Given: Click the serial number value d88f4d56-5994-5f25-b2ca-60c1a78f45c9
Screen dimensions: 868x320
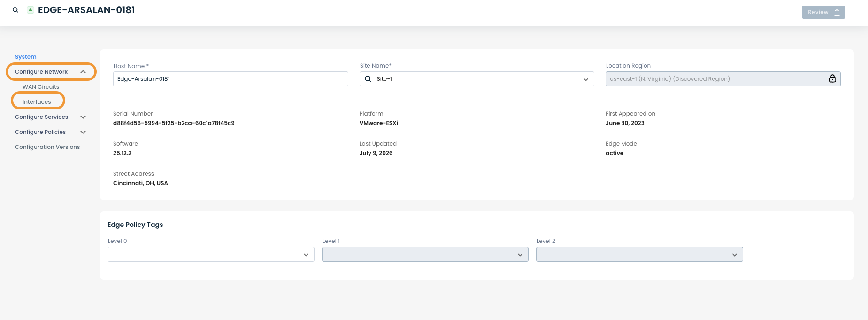Looking at the screenshot, I should 174,123.
